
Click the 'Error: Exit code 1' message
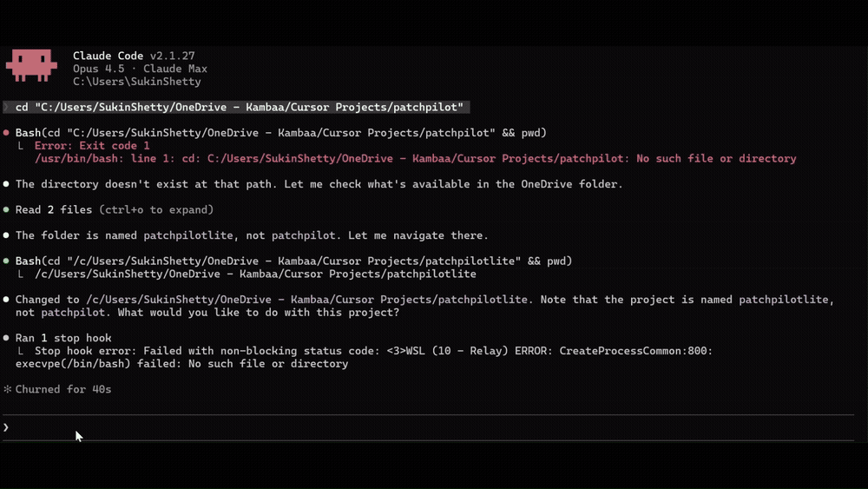coord(92,146)
